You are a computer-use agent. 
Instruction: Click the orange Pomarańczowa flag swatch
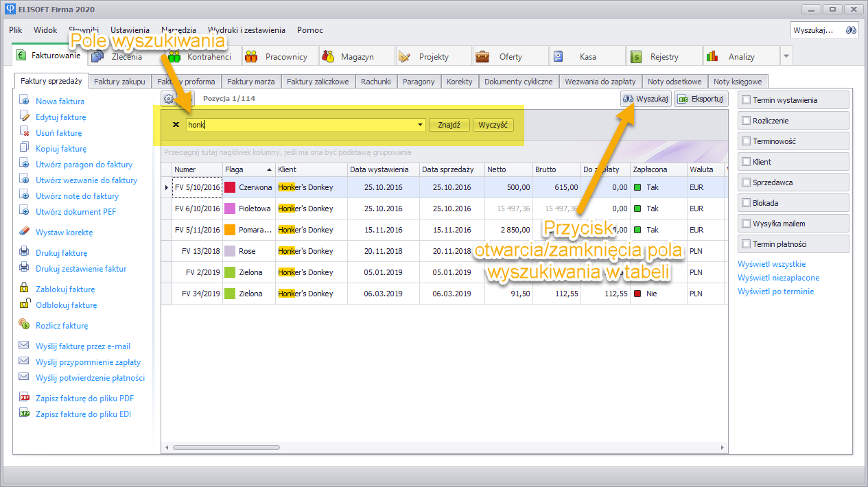[230, 230]
